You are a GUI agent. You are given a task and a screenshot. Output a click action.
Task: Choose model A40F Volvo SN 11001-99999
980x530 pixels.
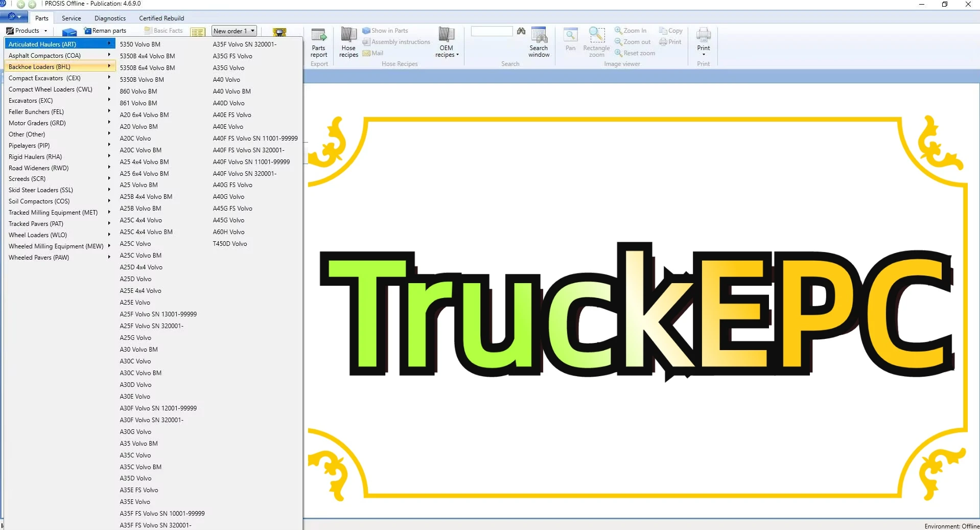[251, 162]
